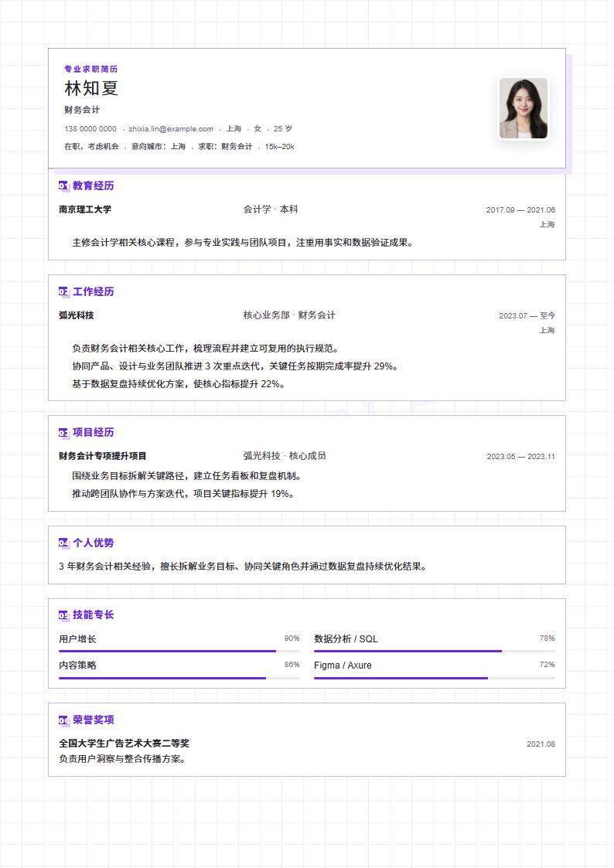Screen dimensions: 614x868
Task: Click the 02 badge beside 工作经历
Action: pos(63,291)
